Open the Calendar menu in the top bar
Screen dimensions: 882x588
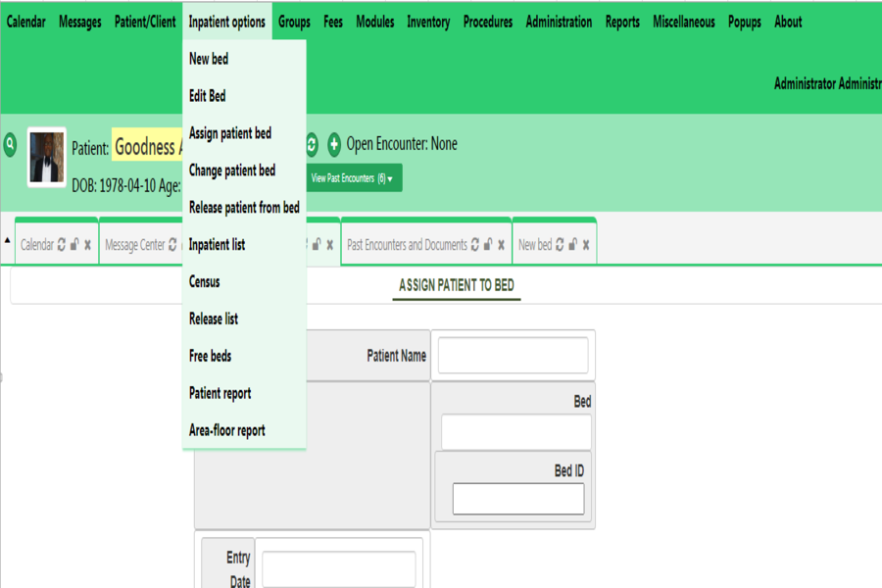click(x=25, y=22)
